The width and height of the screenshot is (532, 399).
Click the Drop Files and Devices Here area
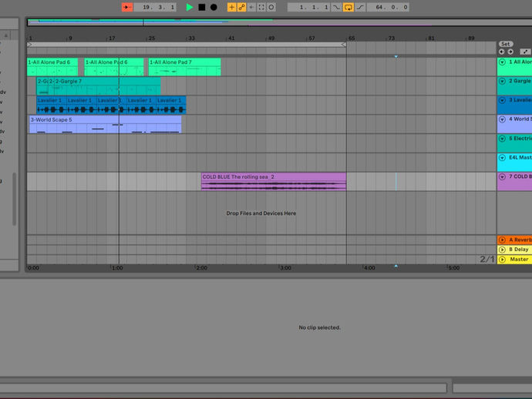click(261, 213)
